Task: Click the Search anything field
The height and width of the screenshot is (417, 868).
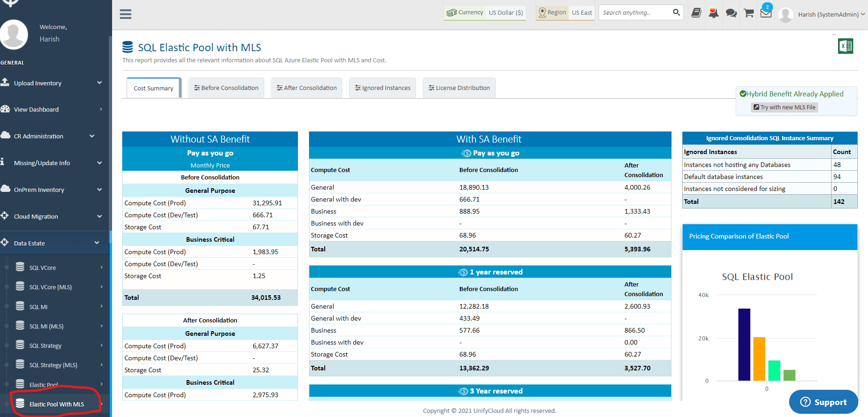Action: [635, 12]
